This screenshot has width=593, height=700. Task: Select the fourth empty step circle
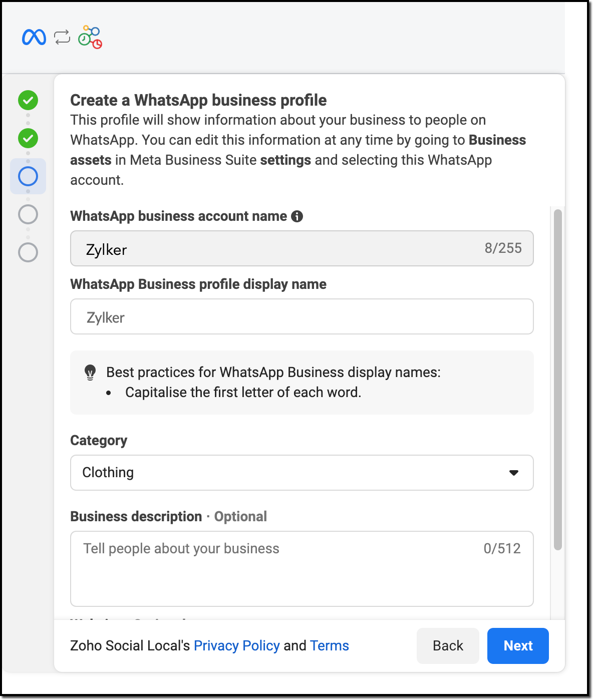click(x=28, y=214)
